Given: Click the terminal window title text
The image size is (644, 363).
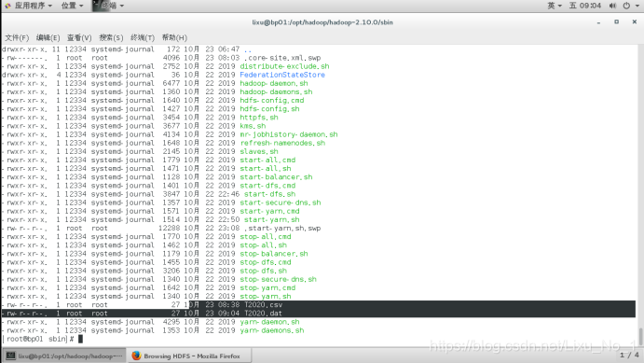Looking at the screenshot, I should click(322, 22).
